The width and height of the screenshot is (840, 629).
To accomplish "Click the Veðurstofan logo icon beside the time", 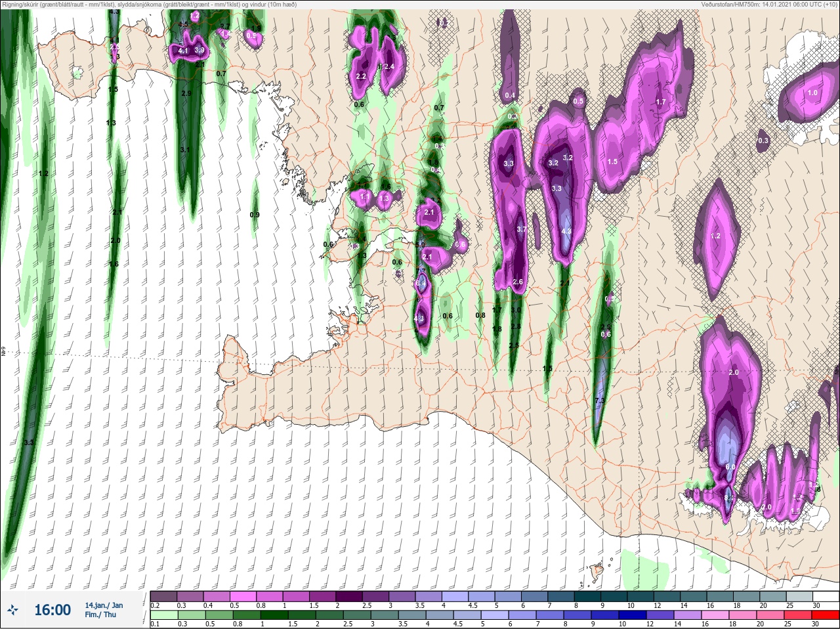I will [x=12, y=610].
